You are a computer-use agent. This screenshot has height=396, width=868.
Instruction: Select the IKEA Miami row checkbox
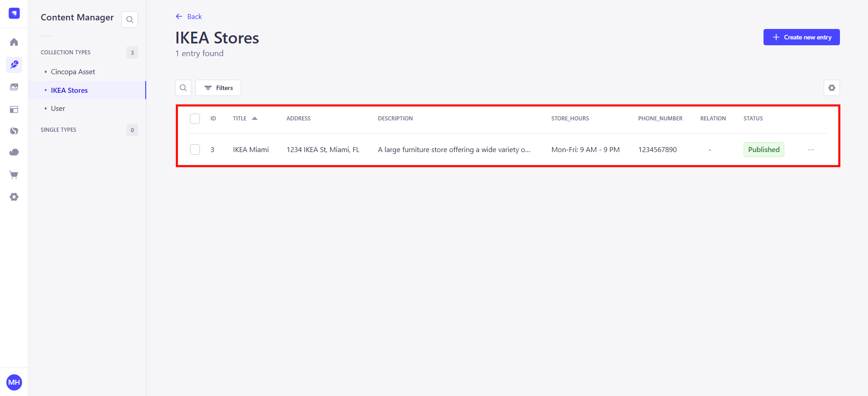pos(195,149)
